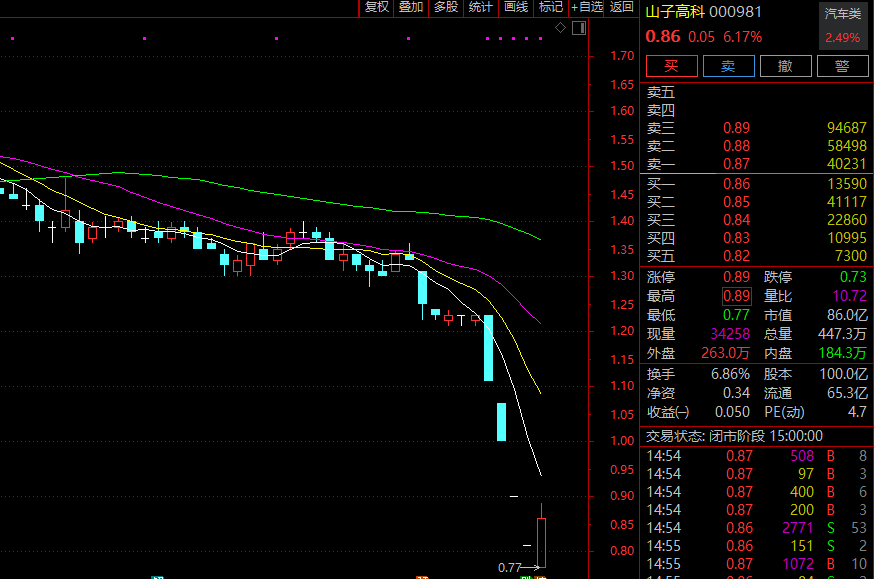Click the 市值 value 86.0亿

coord(847,315)
